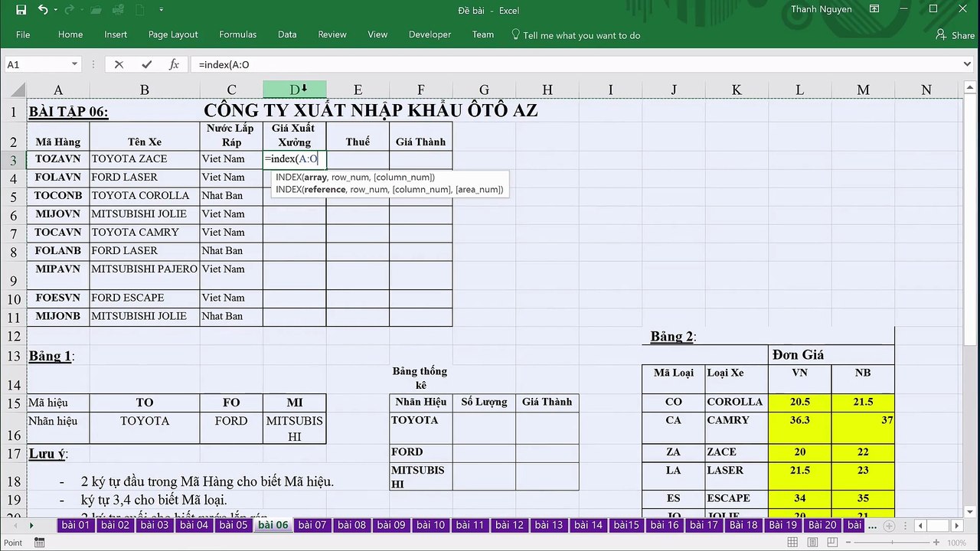Confirm the formula with the checkmark
980x551 pixels.
pyautogui.click(x=146, y=64)
